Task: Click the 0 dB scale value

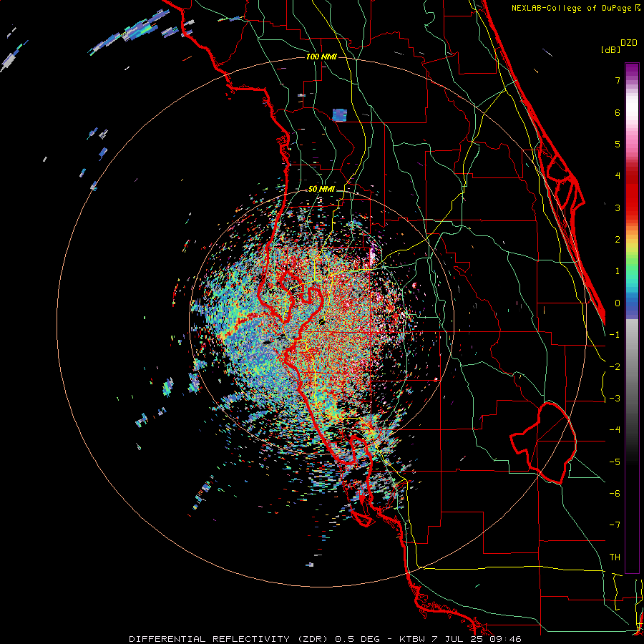Action: pyautogui.click(x=618, y=303)
